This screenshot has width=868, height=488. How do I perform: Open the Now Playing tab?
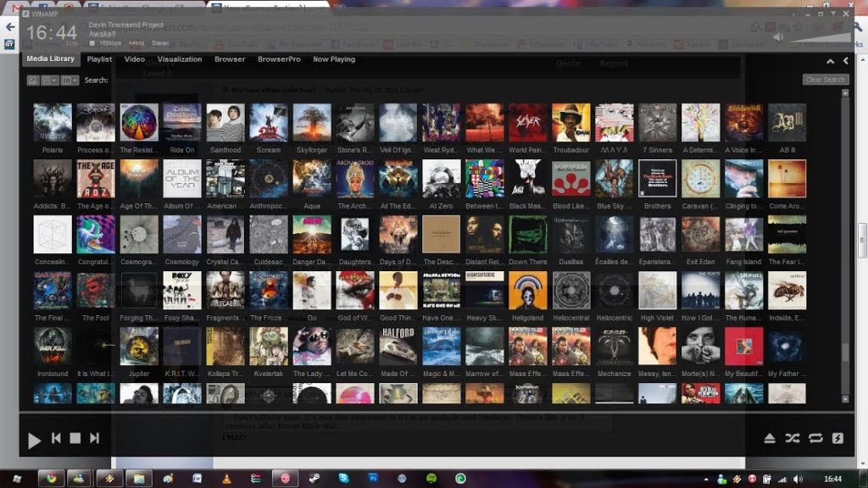pos(334,59)
